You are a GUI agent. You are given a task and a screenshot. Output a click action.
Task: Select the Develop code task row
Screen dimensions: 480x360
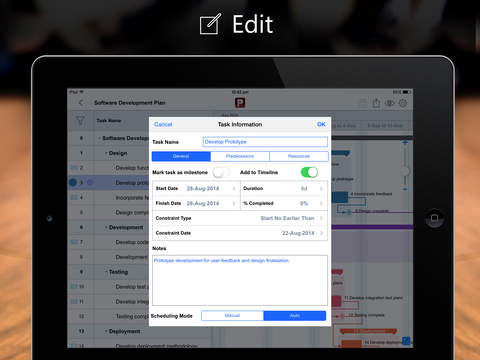point(108,242)
